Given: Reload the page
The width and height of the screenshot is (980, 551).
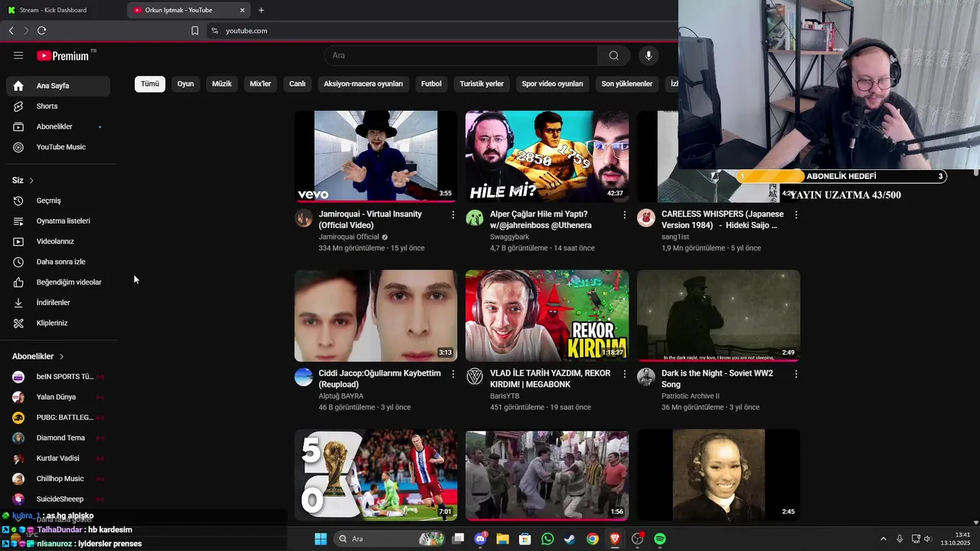Looking at the screenshot, I should point(41,31).
